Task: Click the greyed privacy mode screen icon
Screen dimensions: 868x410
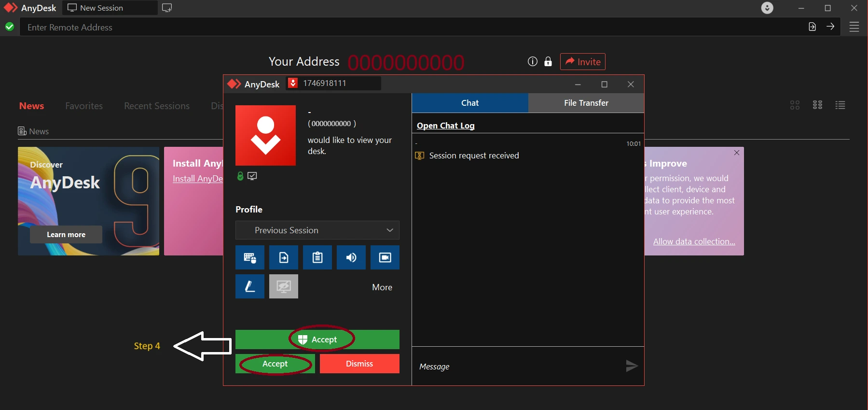Action: pyautogui.click(x=283, y=286)
